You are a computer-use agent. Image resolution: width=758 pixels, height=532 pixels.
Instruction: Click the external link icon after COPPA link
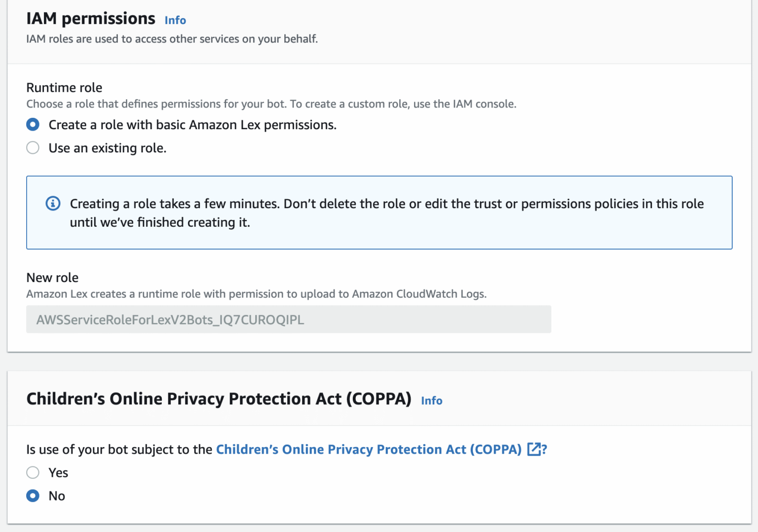tap(534, 449)
